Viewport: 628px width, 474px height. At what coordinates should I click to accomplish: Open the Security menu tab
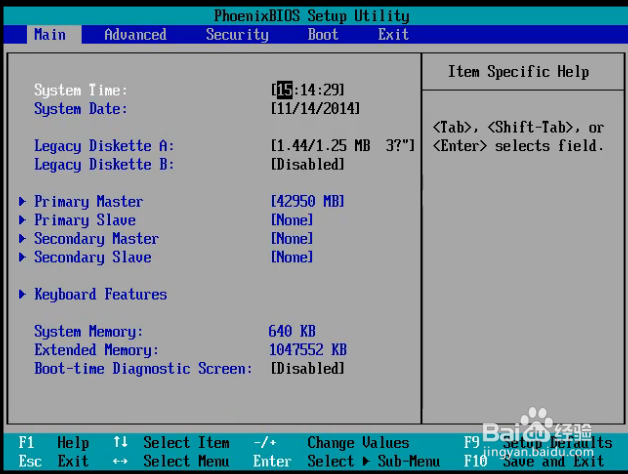(237, 35)
